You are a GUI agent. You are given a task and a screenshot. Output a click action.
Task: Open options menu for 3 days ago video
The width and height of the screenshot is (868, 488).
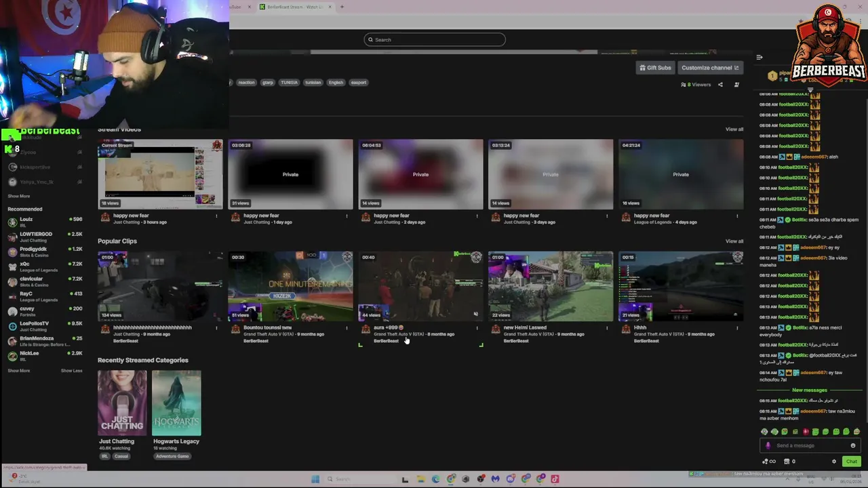tap(607, 216)
